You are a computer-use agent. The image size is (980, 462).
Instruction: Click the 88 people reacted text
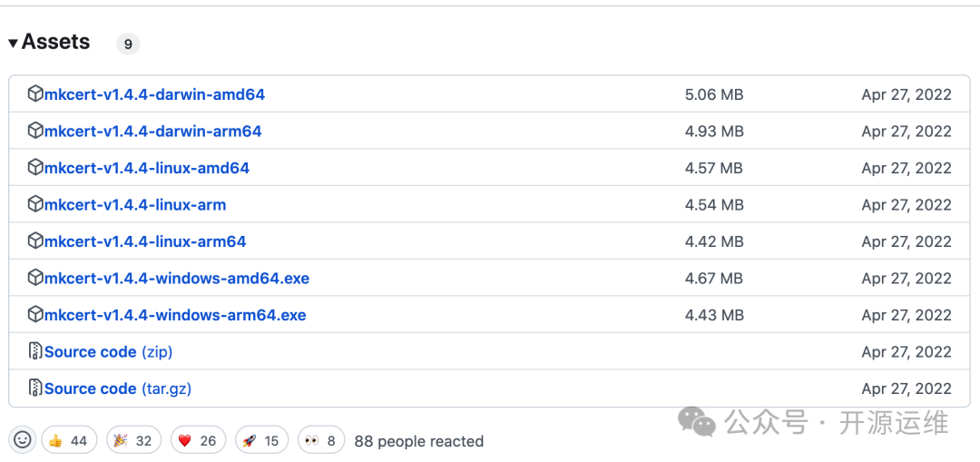pos(418,441)
